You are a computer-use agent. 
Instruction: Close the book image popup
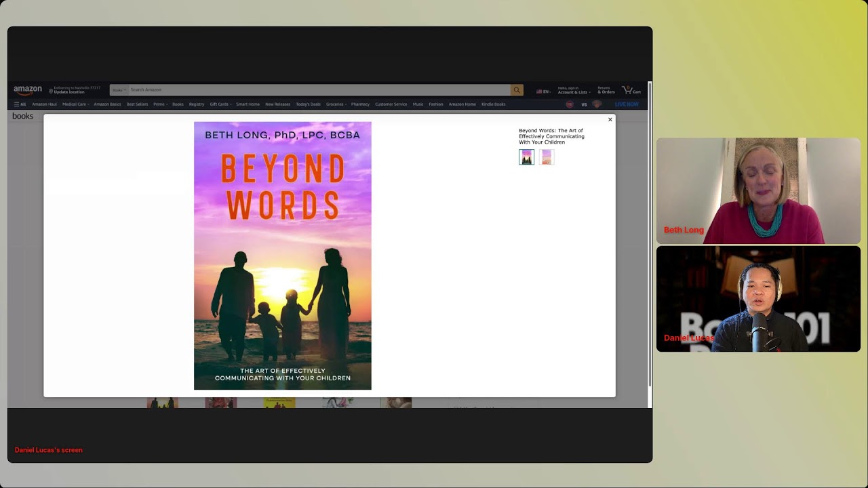coord(610,119)
